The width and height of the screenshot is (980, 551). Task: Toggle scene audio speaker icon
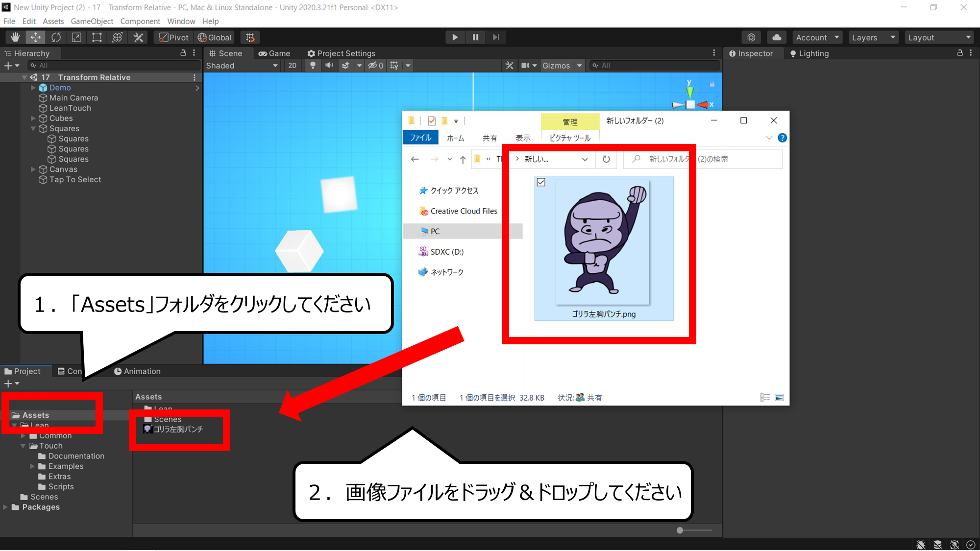329,66
